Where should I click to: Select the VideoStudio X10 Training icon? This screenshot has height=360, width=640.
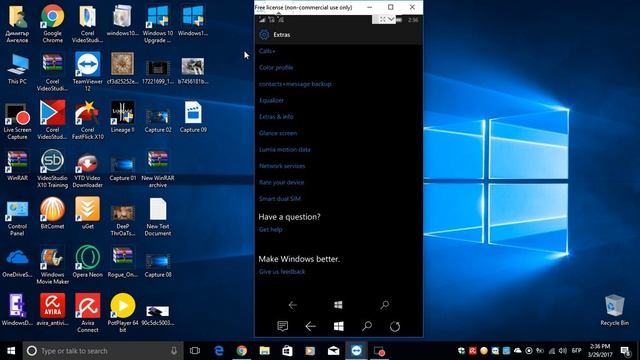click(x=52, y=169)
